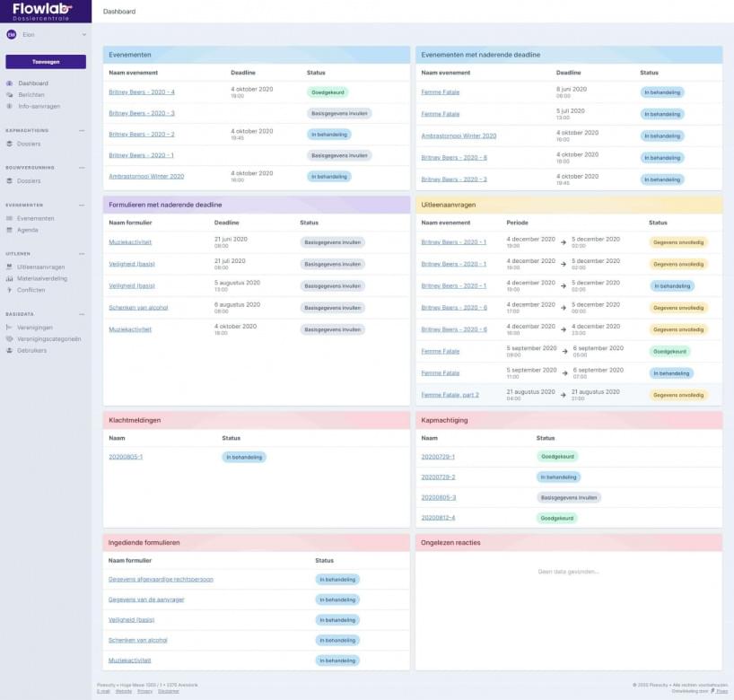
Task: Open the EVENEMENTEN section options menu
Action: [x=83, y=203]
